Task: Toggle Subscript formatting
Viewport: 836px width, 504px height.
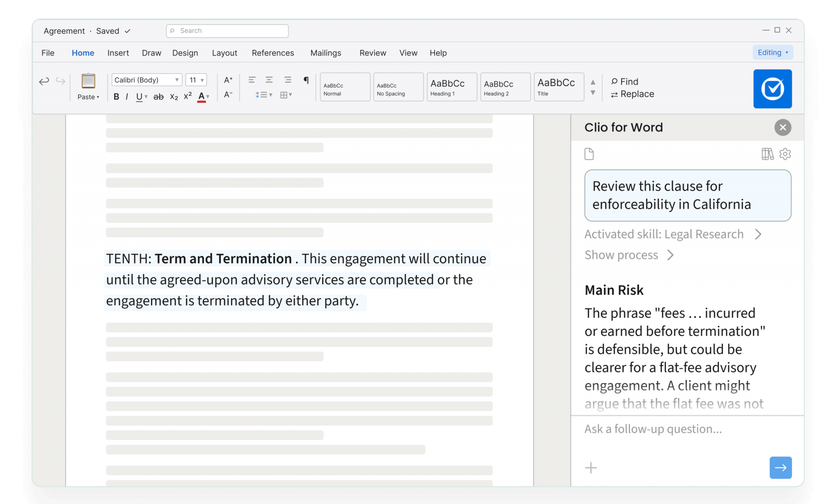Action: (x=174, y=97)
